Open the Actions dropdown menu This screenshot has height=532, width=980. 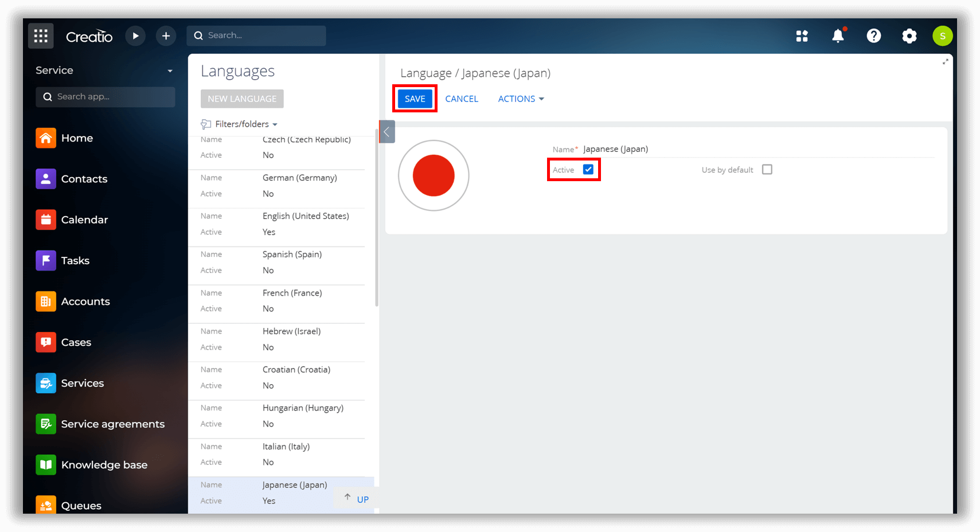tap(521, 99)
